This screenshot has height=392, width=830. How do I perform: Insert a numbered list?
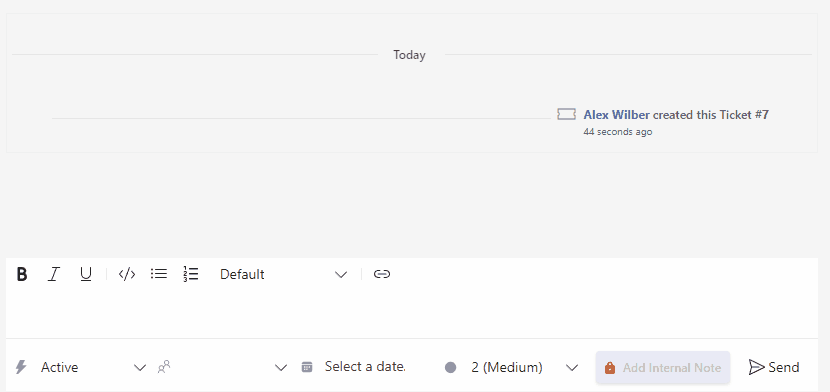[x=191, y=274]
